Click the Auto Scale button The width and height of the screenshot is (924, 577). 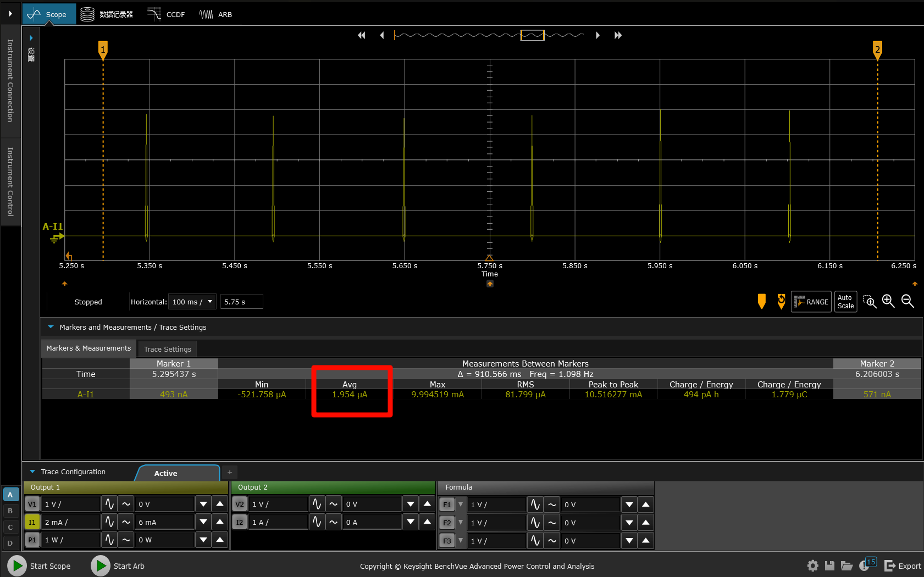pyautogui.click(x=845, y=302)
